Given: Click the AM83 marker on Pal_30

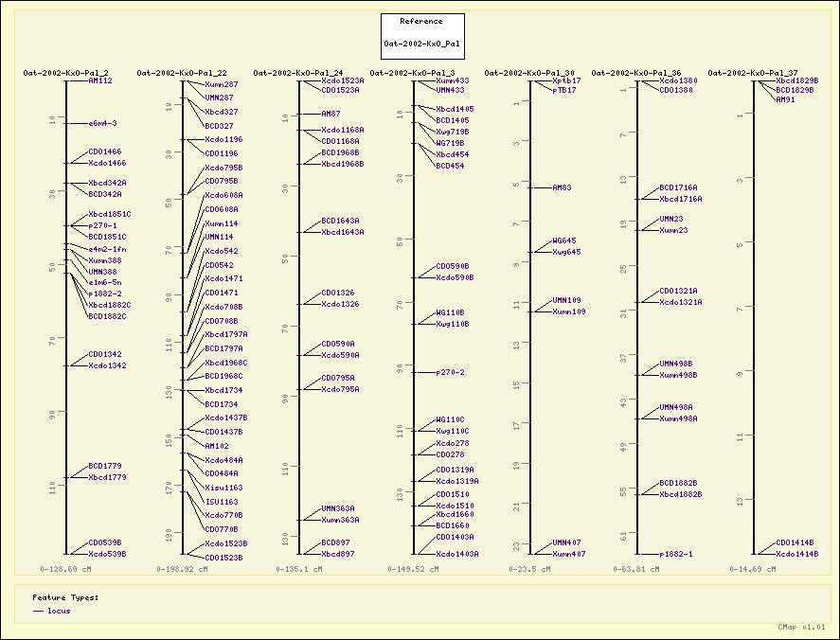Looking at the screenshot, I should click(562, 187).
